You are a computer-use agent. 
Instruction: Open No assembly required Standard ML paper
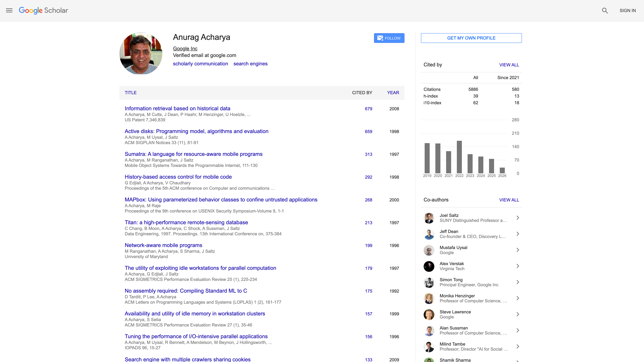point(186,291)
